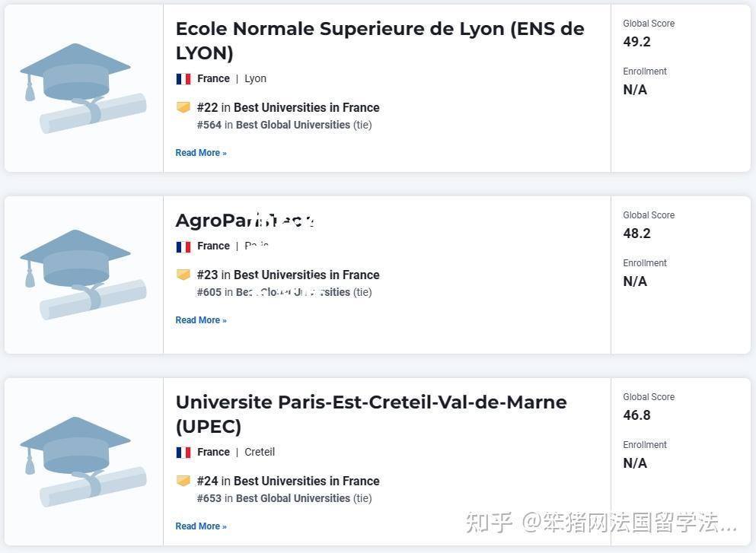Open Universite Paris-Est-Creteil-Val-de-Marne title
Screen dimensions: 756x553
(x=372, y=415)
